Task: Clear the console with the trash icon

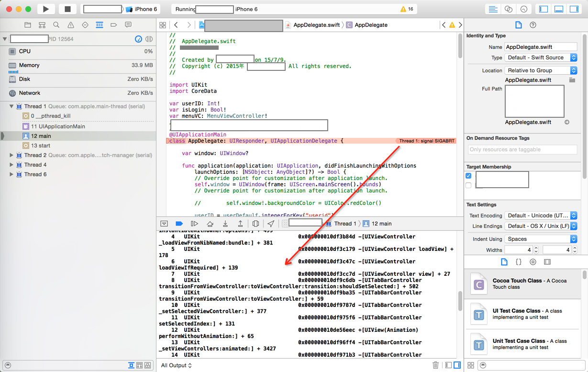Action: 435,365
